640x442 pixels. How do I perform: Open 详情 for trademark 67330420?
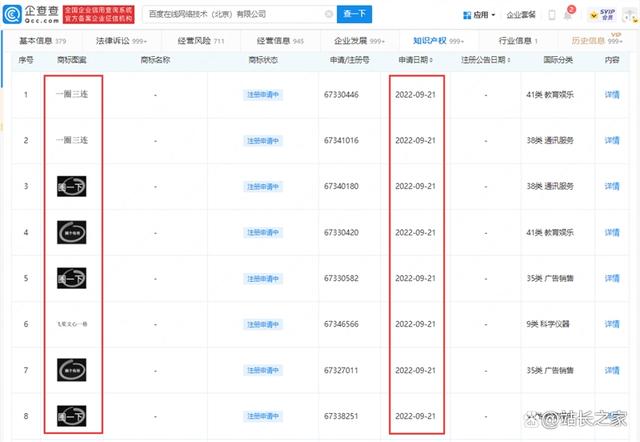(x=612, y=232)
